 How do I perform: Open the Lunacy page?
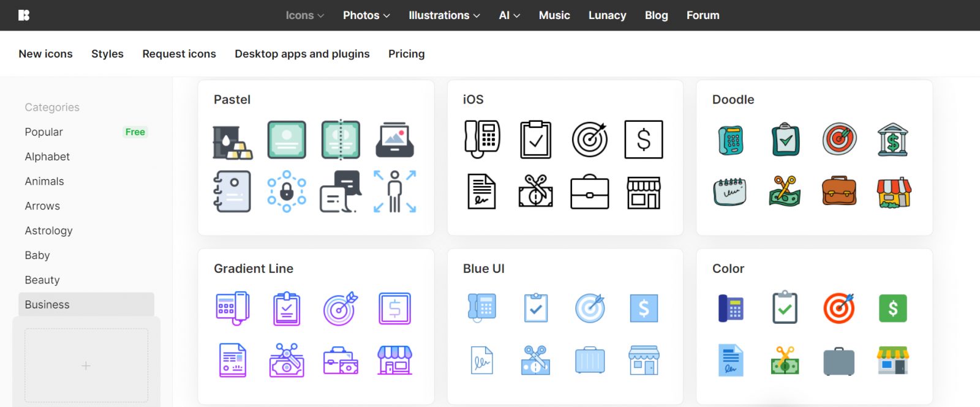pos(607,15)
